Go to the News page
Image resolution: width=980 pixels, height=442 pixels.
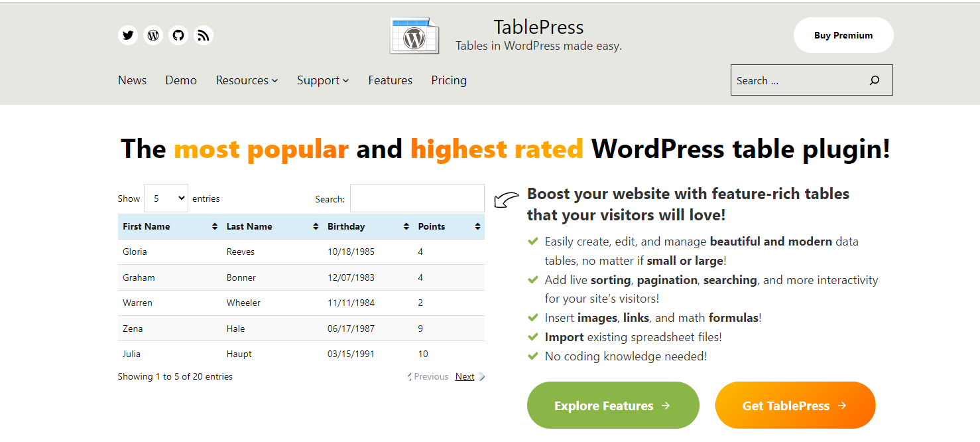(132, 80)
